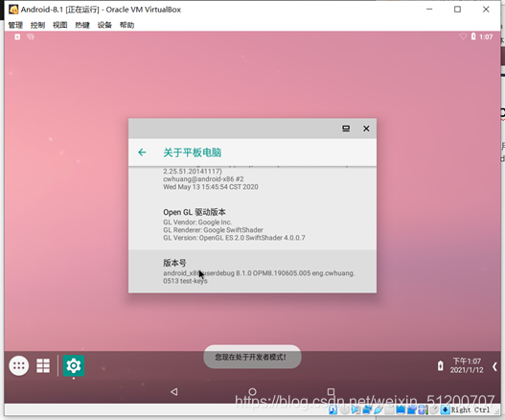Viewport: 505px width, 420px height.
Task: Click the VirtualBox app icon in the title bar
Action: (13, 10)
